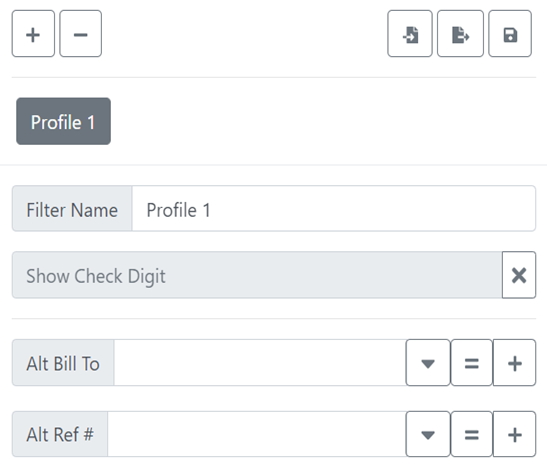The image size is (547, 466).
Task: Change the Alt Ref # equals operator
Action: (x=472, y=434)
